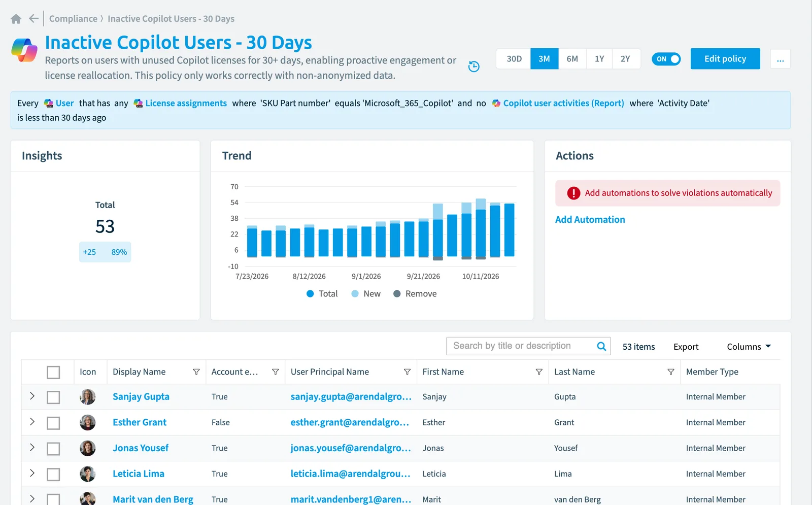Click Leticia Lima's avatar picture

point(88,474)
